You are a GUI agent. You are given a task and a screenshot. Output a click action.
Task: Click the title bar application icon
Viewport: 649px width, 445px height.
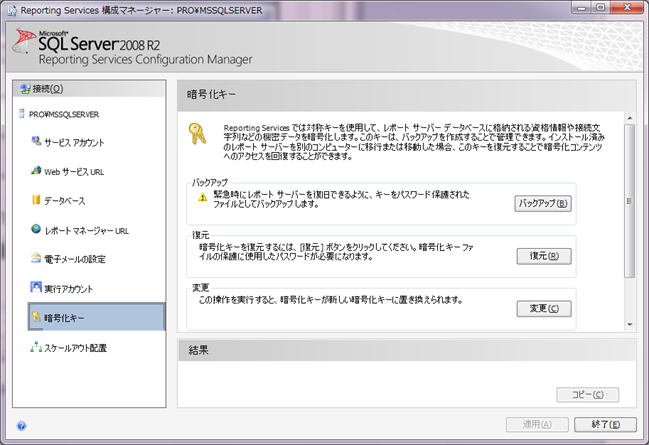coord(12,10)
